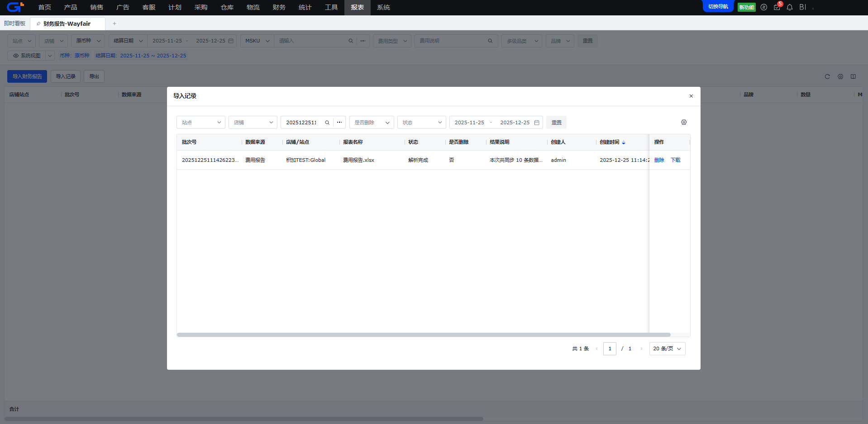Open the 销售 menu

pos(97,7)
